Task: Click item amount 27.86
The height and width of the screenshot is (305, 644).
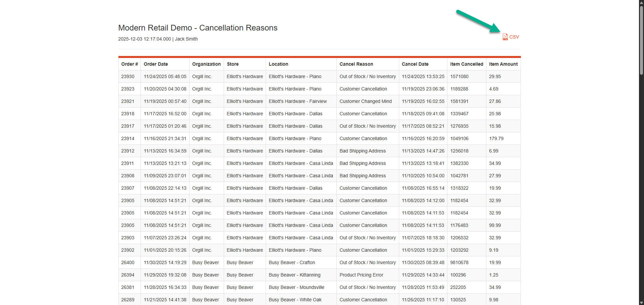Action: (495, 101)
